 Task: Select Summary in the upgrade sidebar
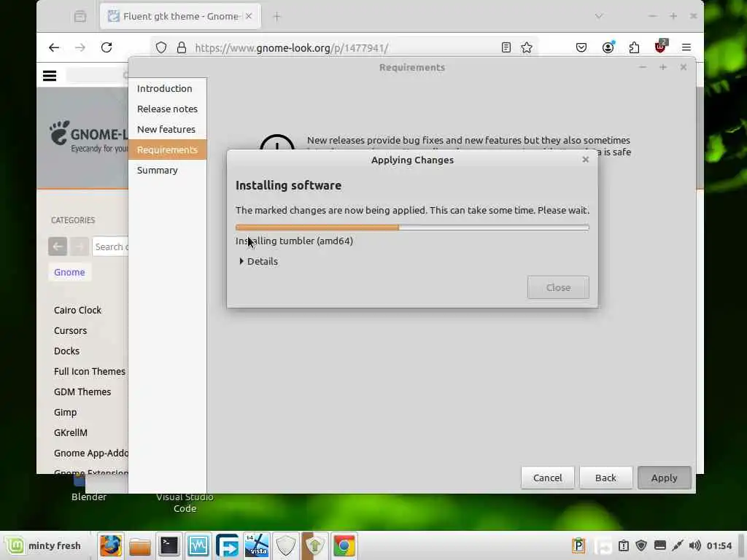click(167, 171)
